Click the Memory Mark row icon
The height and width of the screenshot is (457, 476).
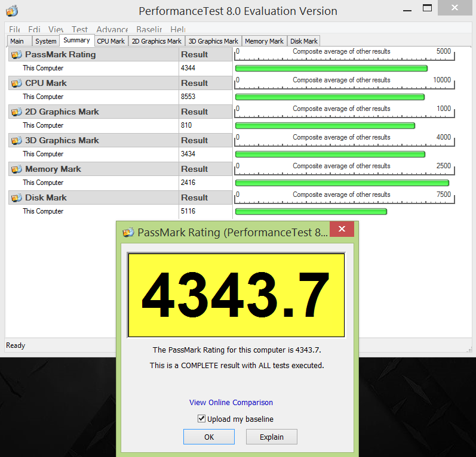[17, 169]
